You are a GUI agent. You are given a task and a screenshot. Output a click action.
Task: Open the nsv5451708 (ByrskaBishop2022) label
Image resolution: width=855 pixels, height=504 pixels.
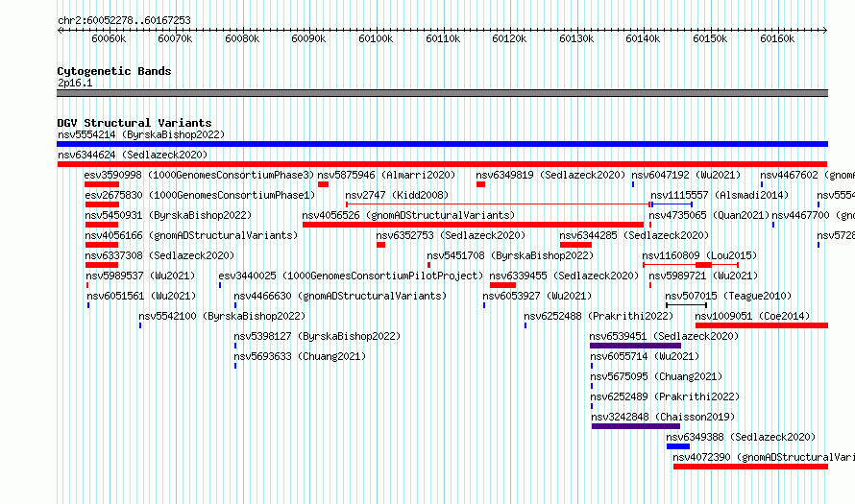(510, 255)
